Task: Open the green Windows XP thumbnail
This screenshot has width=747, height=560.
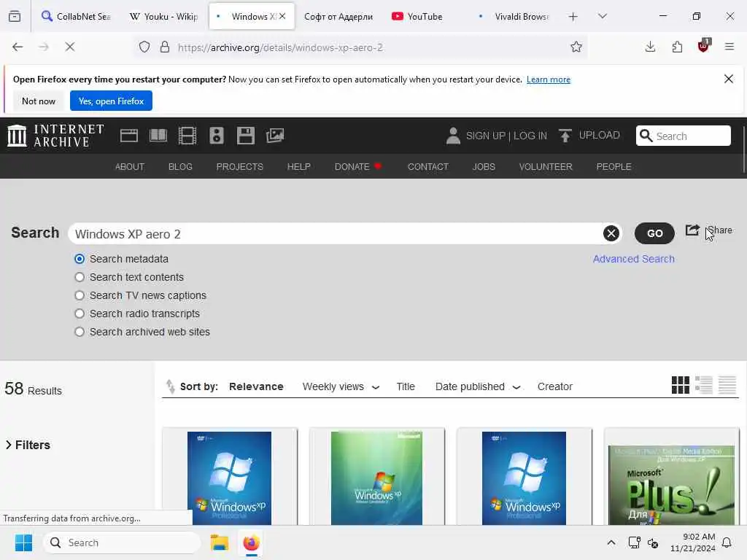Action: tap(377, 478)
